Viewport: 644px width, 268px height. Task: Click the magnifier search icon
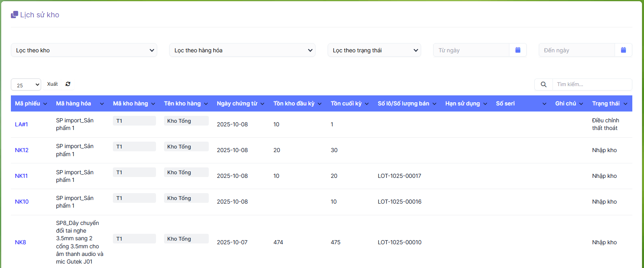[544, 85]
